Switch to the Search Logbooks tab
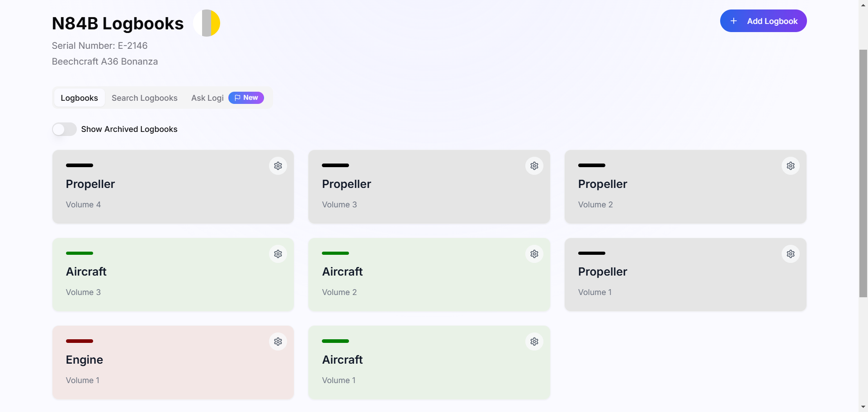 [x=144, y=98]
